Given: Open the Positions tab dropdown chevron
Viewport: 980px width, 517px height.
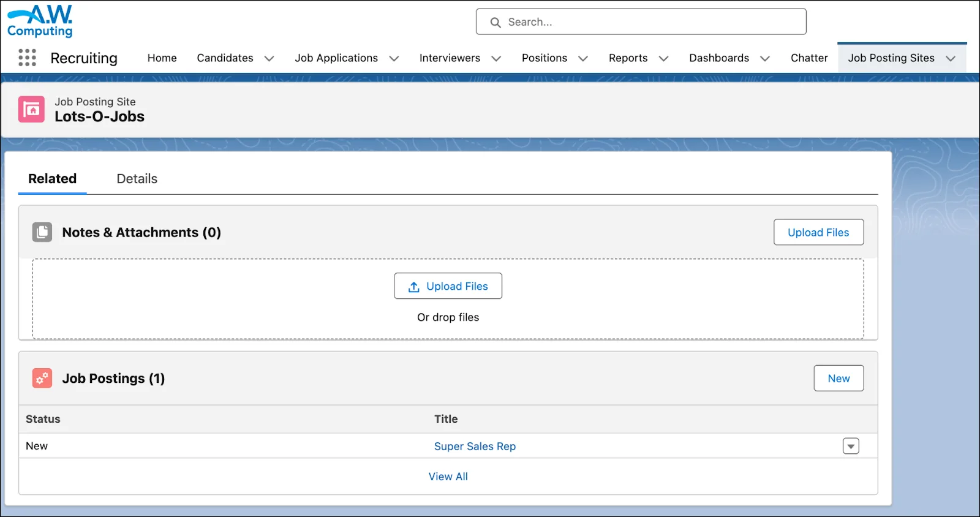Looking at the screenshot, I should [583, 58].
